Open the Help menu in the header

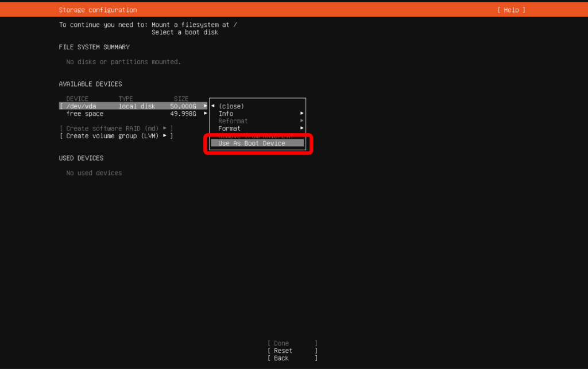click(x=511, y=10)
